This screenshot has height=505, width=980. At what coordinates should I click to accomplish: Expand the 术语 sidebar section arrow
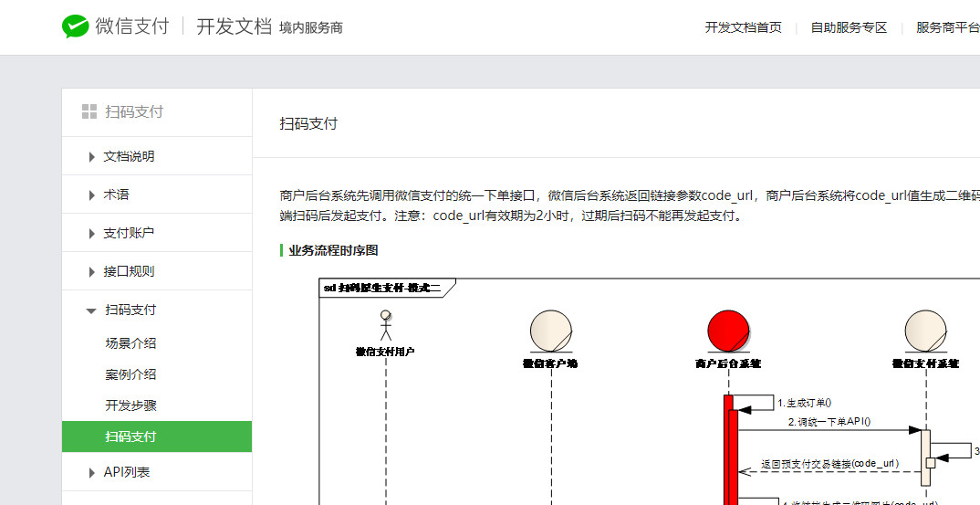click(x=92, y=195)
